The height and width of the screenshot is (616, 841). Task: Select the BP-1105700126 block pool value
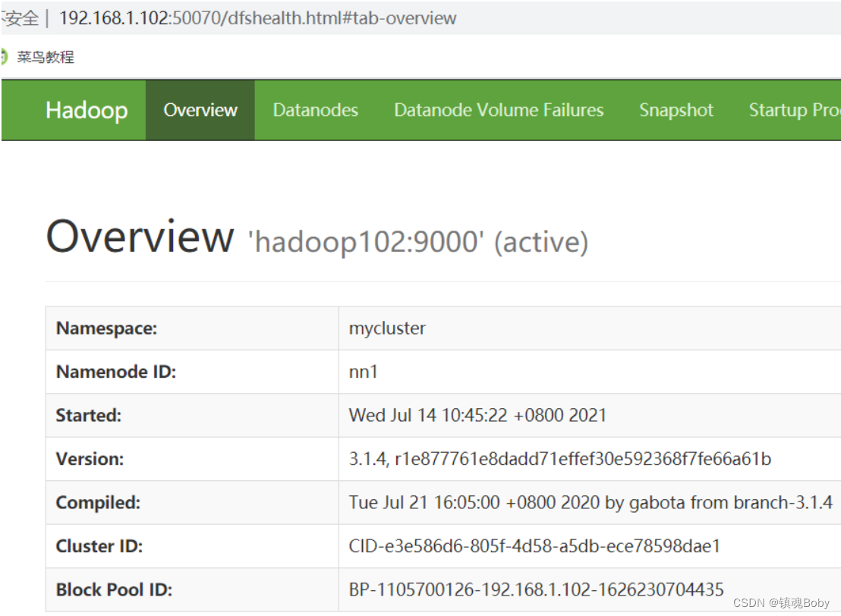(537, 589)
